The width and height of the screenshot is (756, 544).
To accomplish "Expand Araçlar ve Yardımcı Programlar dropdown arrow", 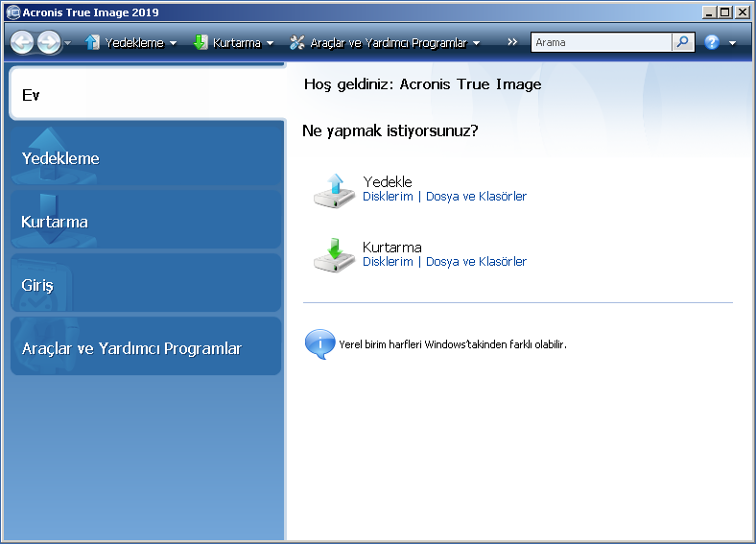I will tap(477, 43).
